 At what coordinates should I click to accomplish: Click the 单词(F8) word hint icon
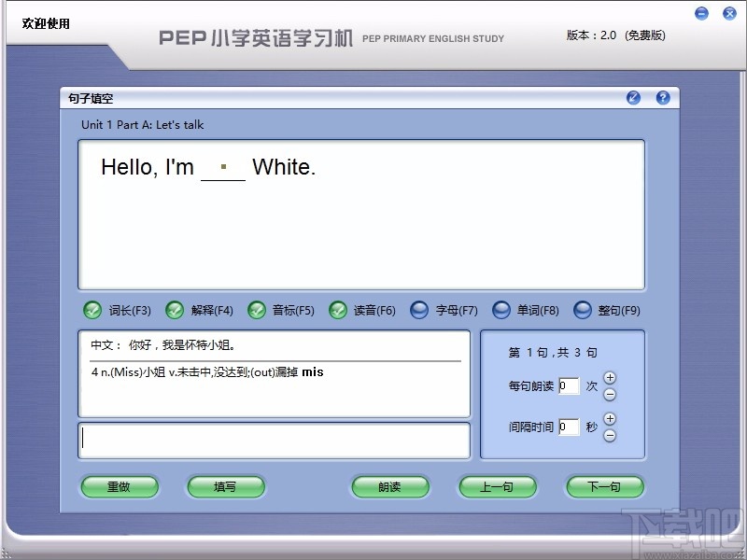[501, 310]
